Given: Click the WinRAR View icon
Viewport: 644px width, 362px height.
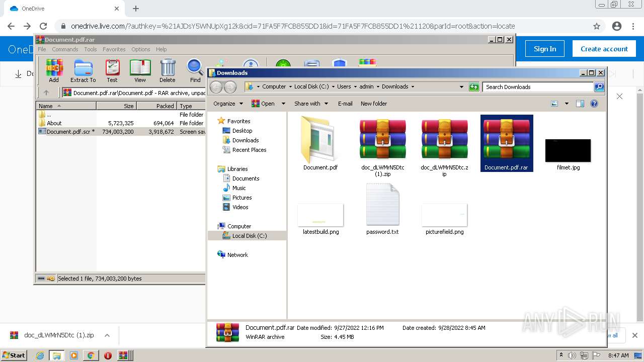Looking at the screenshot, I should pyautogui.click(x=140, y=70).
